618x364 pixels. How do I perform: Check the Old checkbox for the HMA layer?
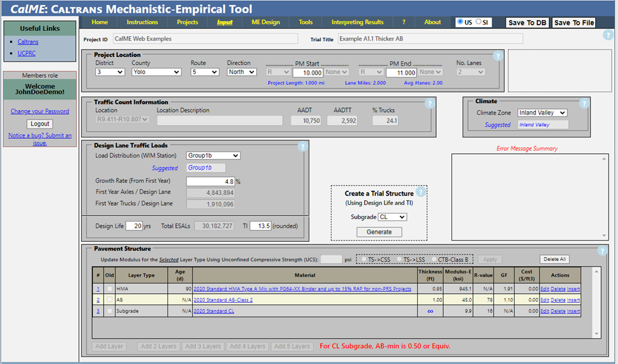110,289
